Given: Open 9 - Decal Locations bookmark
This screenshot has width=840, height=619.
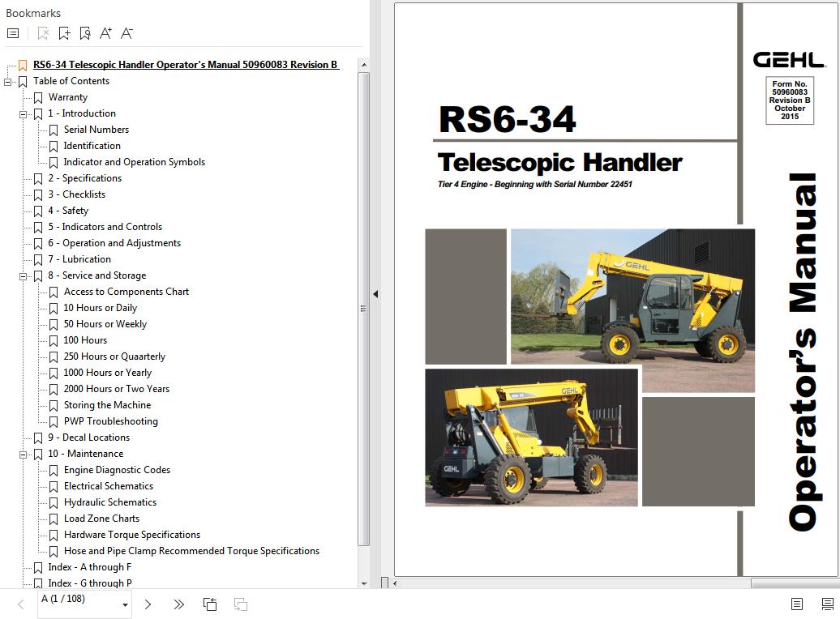Looking at the screenshot, I should [x=89, y=438].
